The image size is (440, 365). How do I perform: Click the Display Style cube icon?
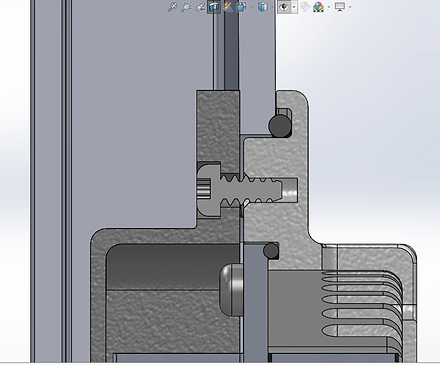click(263, 7)
